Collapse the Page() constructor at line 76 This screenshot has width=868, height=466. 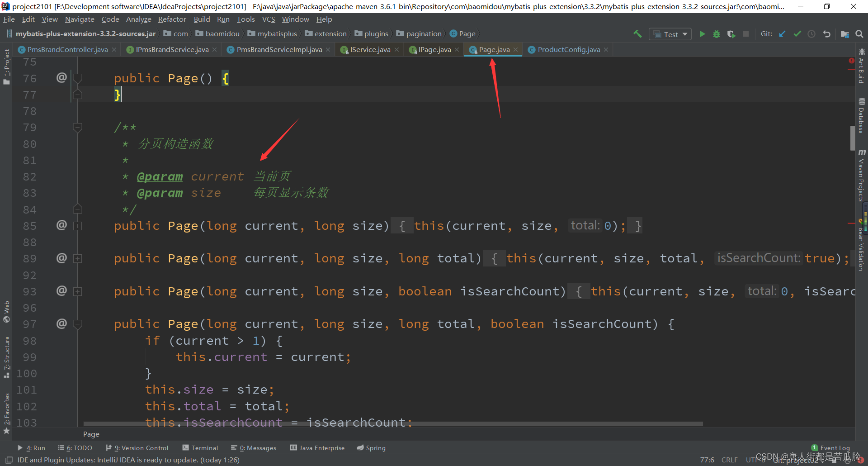[78, 78]
